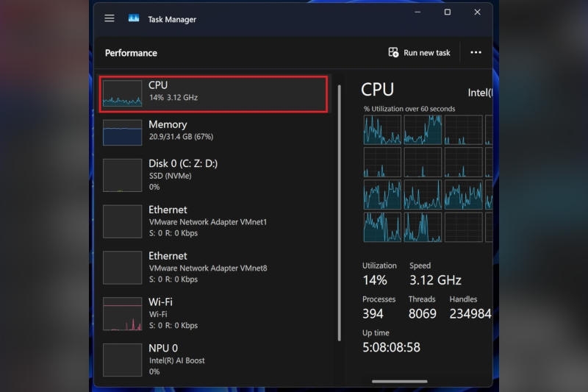This screenshot has width=588, height=392.
Task: Open the three-dot more options menu
Action: 476,52
